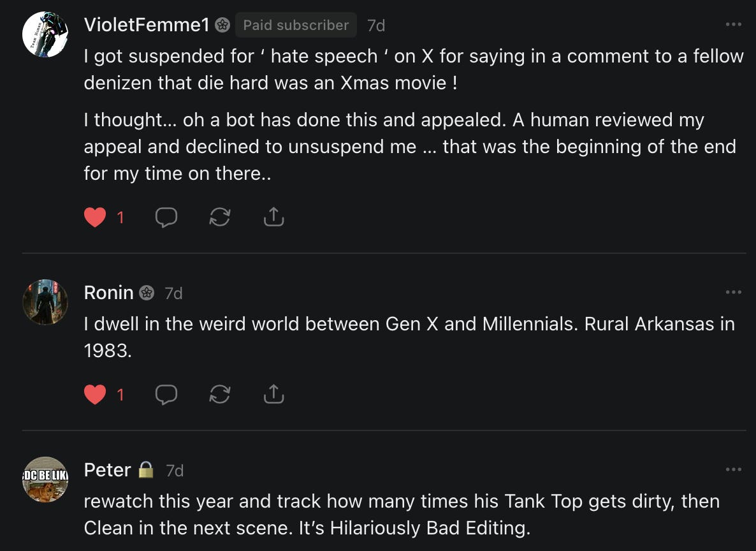This screenshot has height=551, width=756.
Task: Share Ronin's comment
Action: pyautogui.click(x=273, y=395)
